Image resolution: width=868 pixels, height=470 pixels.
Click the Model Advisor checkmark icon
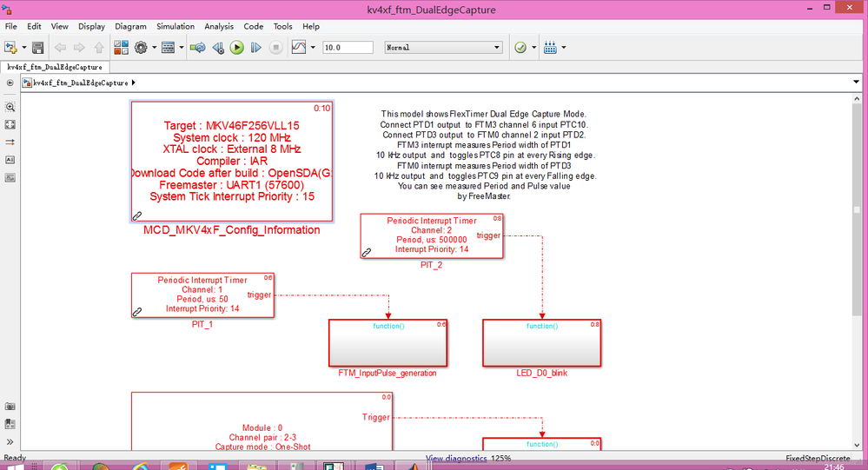point(520,48)
